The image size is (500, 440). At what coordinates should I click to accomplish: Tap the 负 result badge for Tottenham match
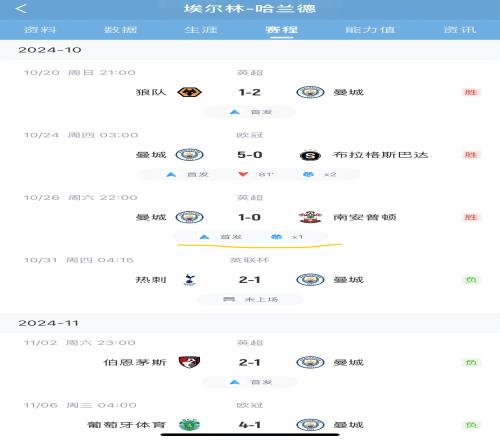point(471,280)
